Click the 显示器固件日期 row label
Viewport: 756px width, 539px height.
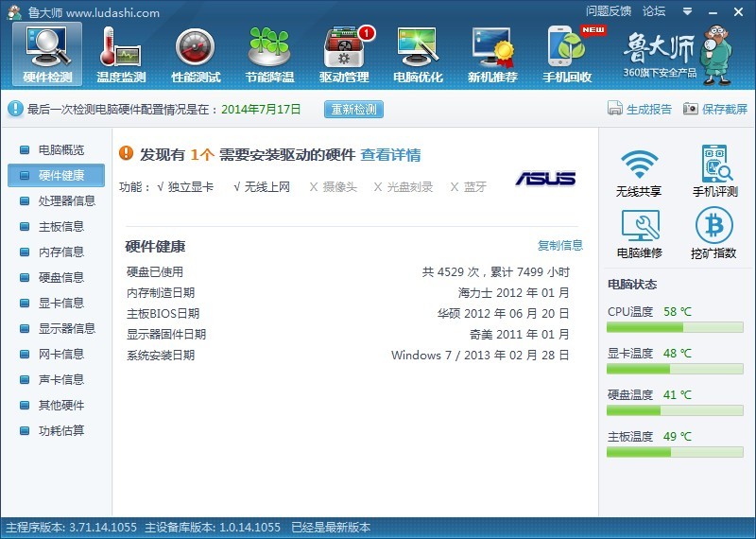(166, 335)
